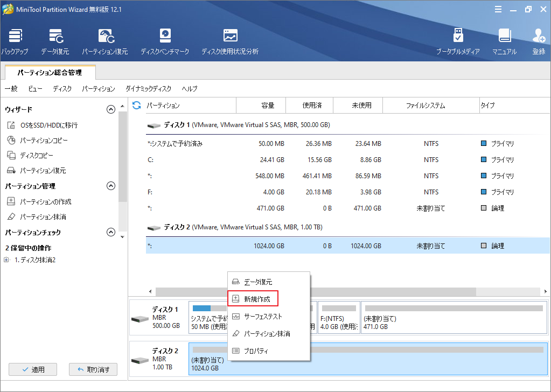Click the 適用 (Apply) button

click(x=33, y=369)
